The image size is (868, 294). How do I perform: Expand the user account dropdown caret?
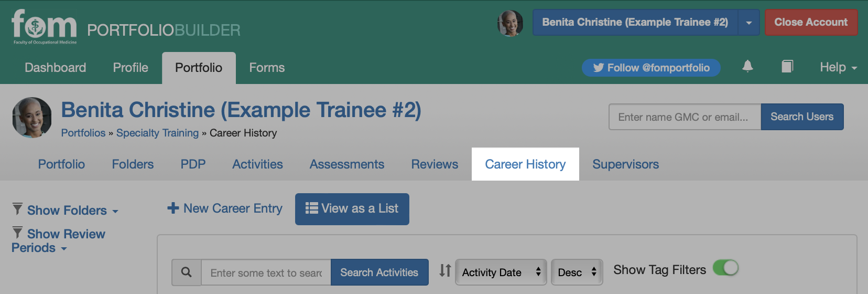click(x=748, y=23)
